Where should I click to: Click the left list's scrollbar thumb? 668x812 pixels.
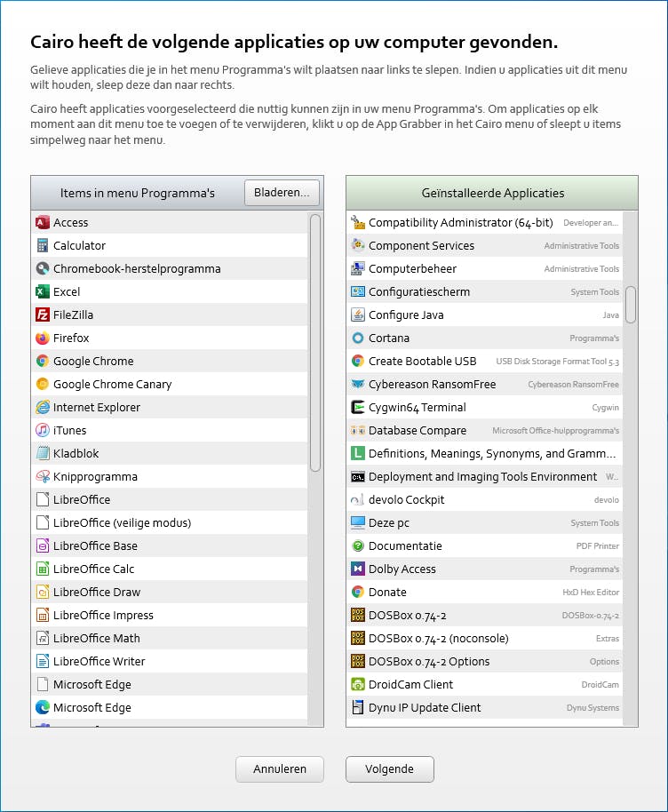pos(314,343)
